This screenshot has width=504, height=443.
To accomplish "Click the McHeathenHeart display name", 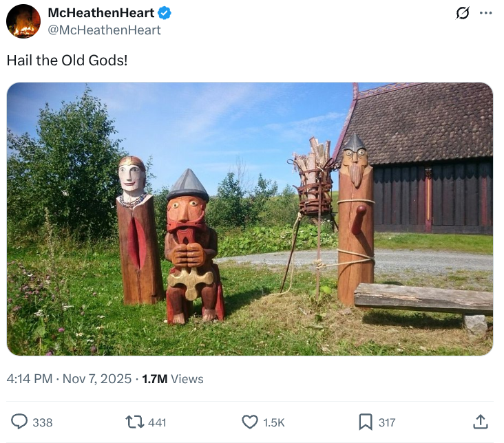I will (101, 13).
